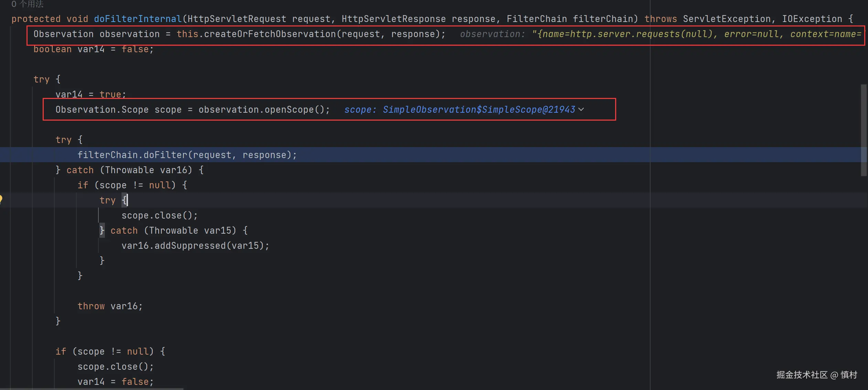Expand the scope SimpleScope inline value chevron

click(581, 110)
